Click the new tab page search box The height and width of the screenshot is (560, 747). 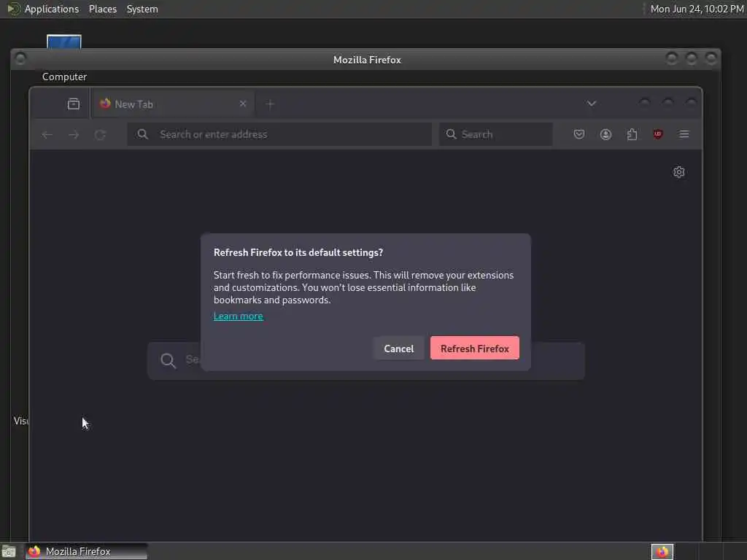point(366,360)
